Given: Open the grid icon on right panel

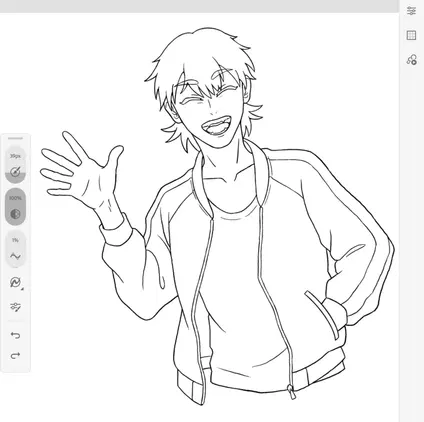Looking at the screenshot, I should coord(412,35).
